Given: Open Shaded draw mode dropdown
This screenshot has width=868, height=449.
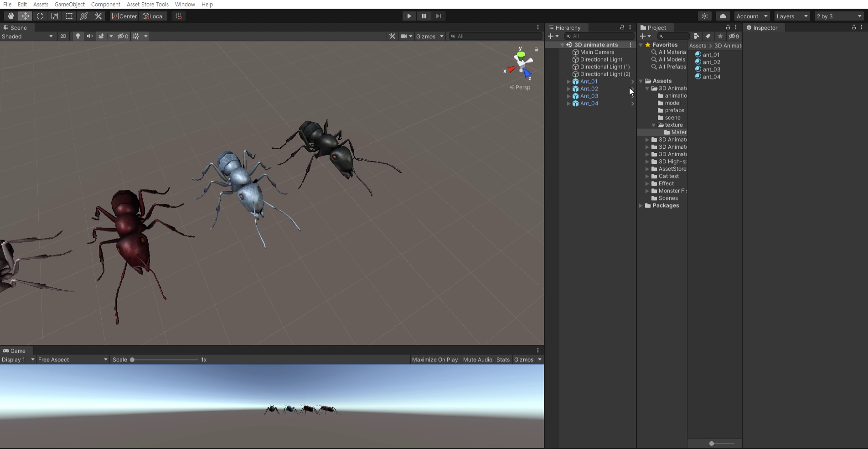Looking at the screenshot, I should pos(27,36).
